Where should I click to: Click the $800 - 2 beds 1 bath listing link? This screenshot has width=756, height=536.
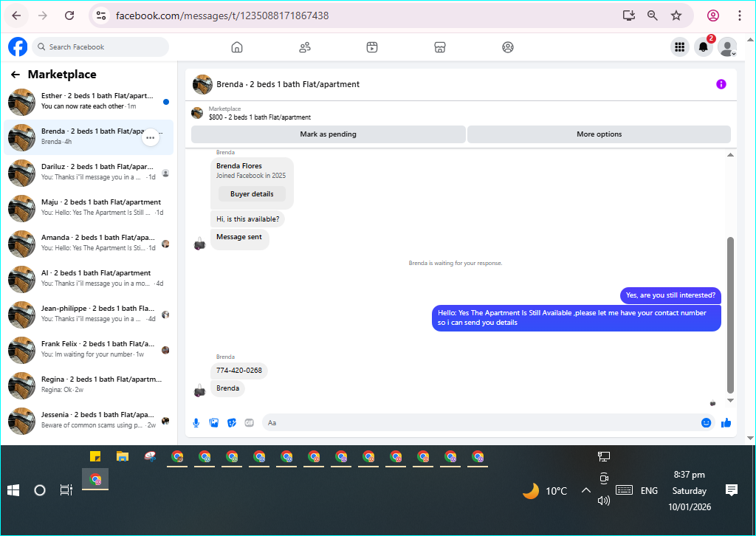pos(259,117)
